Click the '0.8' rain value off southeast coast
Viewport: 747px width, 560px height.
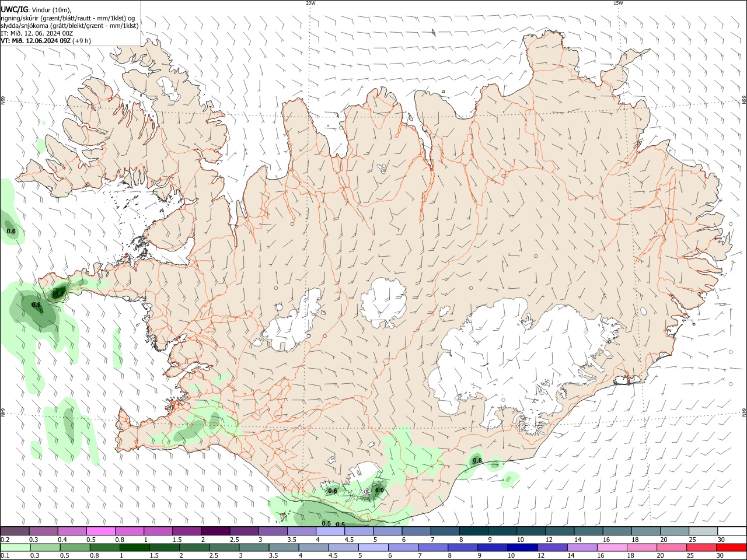click(x=477, y=461)
